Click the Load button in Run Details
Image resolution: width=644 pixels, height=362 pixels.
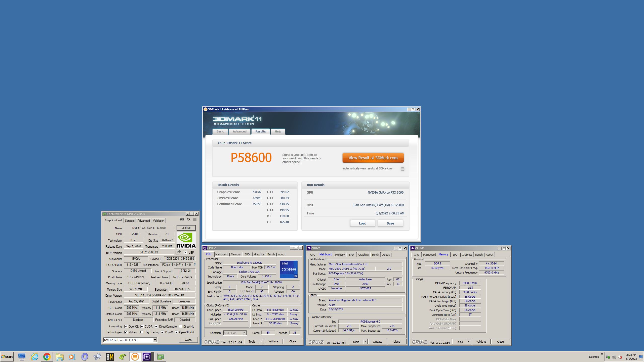tap(363, 223)
